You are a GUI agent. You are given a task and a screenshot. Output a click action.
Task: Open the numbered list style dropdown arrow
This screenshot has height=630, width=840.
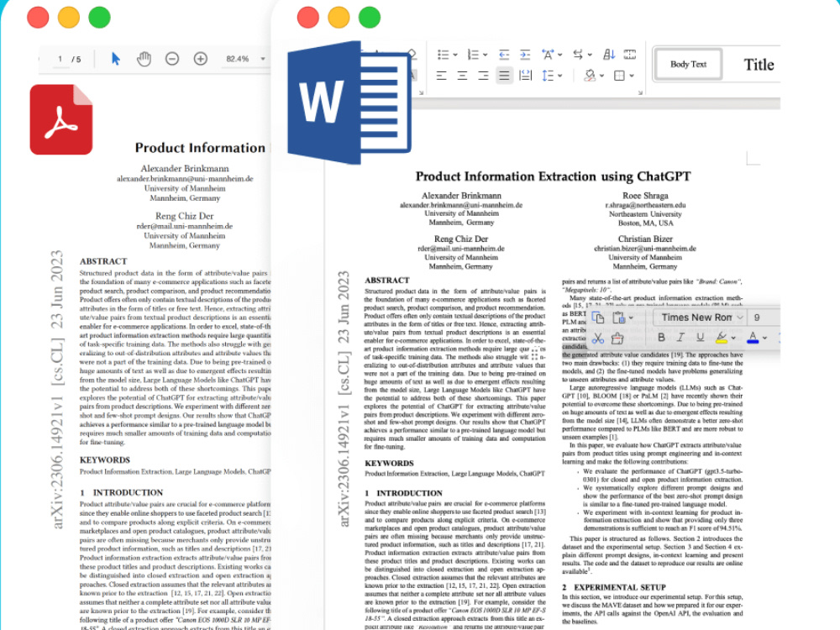[x=486, y=55]
